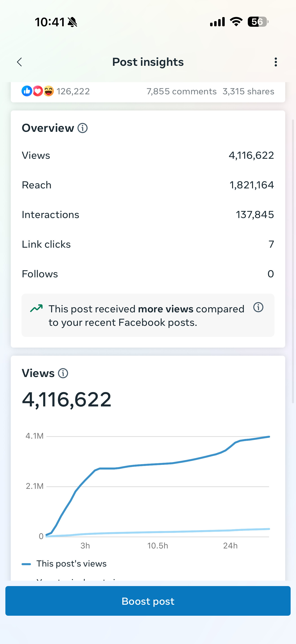Tap the heart reaction emoji icon
Viewport: 296px width, 644px height.
(x=38, y=91)
